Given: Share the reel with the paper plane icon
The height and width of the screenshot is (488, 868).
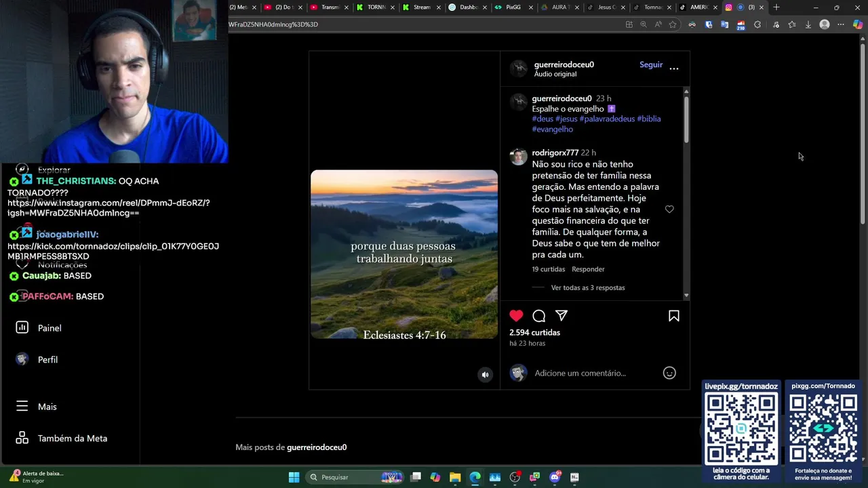Looking at the screenshot, I should pos(561,316).
